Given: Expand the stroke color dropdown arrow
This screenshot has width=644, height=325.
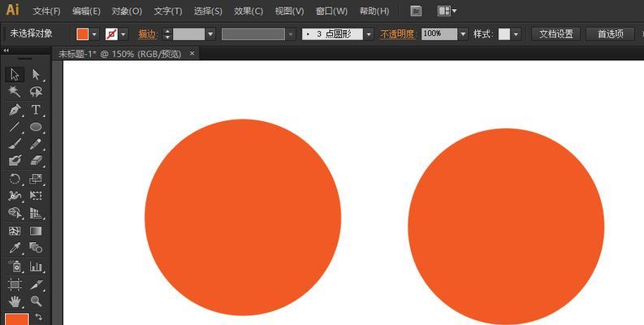Looking at the screenshot, I should [x=123, y=34].
